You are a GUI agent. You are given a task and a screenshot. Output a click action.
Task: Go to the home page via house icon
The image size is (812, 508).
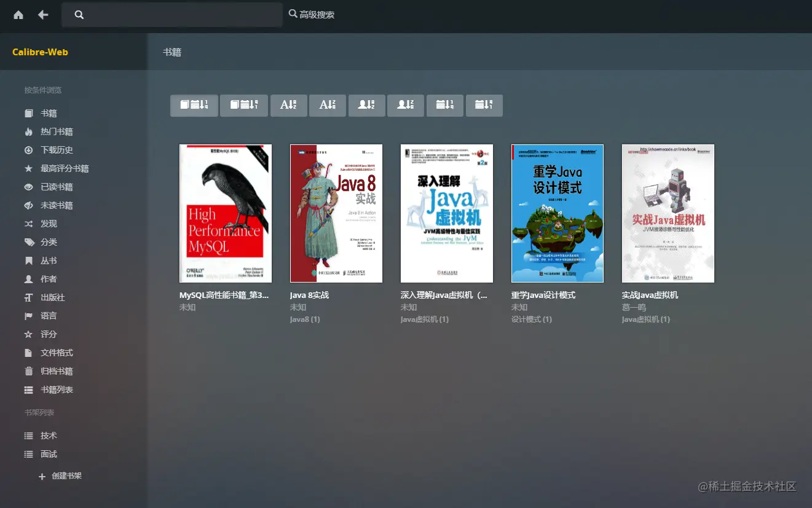click(18, 15)
